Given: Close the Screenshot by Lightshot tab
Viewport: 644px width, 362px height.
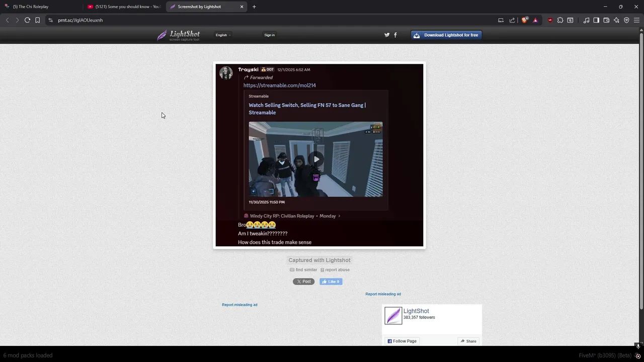Looking at the screenshot, I should [x=242, y=7].
